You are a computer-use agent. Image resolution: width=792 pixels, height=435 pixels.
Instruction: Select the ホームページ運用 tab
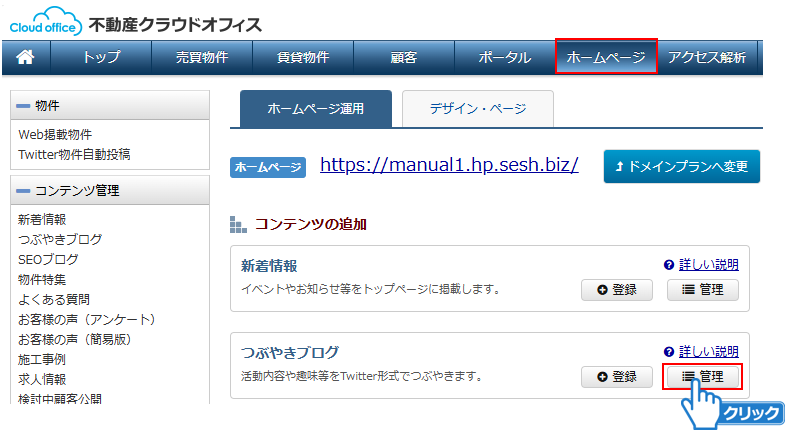pyautogui.click(x=315, y=108)
